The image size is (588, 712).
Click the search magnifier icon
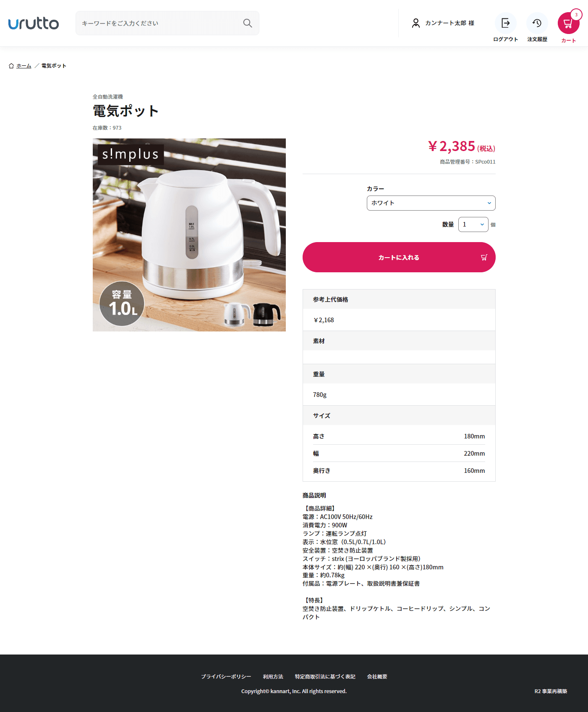click(248, 23)
